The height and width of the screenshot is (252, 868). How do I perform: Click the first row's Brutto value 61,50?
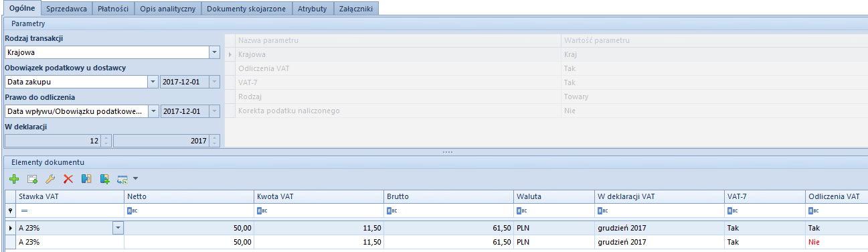point(449,229)
